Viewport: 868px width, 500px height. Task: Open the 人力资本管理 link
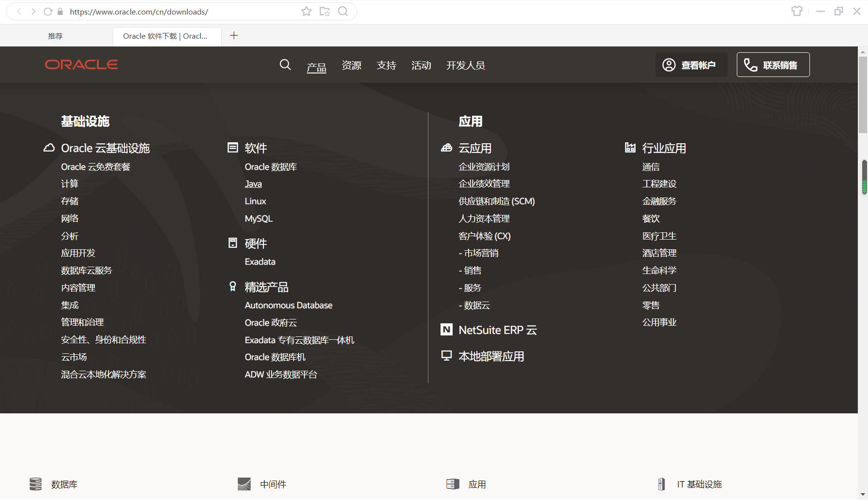point(484,219)
